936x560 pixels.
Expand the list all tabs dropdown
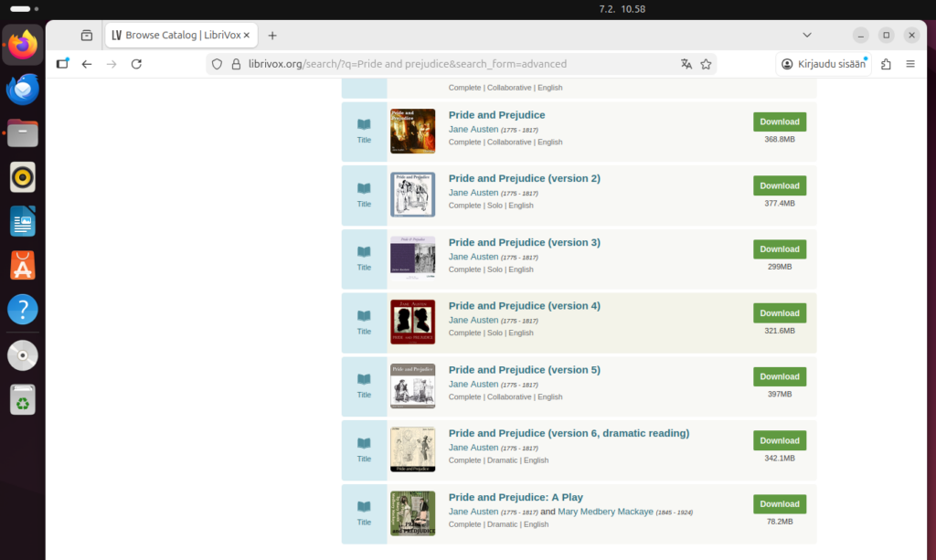click(x=807, y=35)
